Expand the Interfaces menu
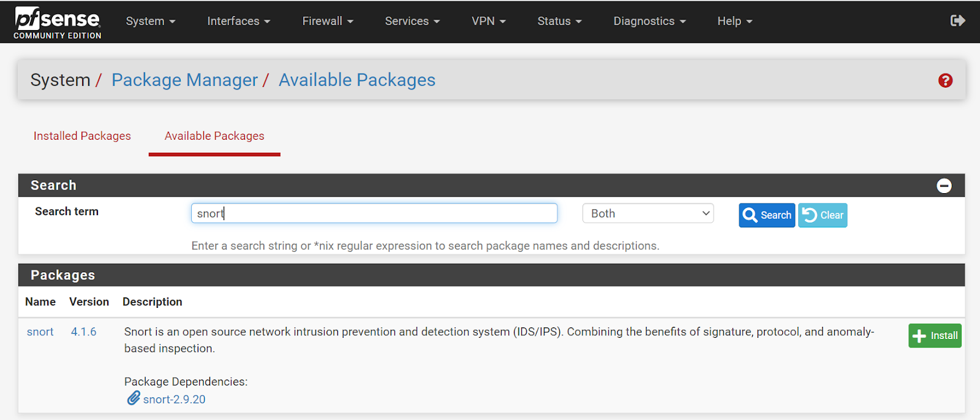The height and width of the screenshot is (420, 980). [238, 21]
